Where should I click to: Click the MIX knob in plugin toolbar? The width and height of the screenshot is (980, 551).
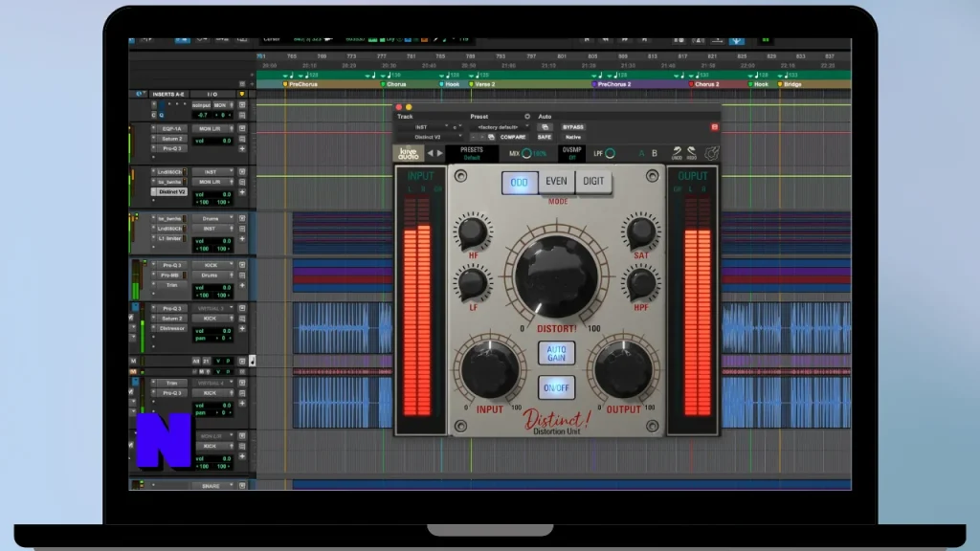(x=526, y=153)
